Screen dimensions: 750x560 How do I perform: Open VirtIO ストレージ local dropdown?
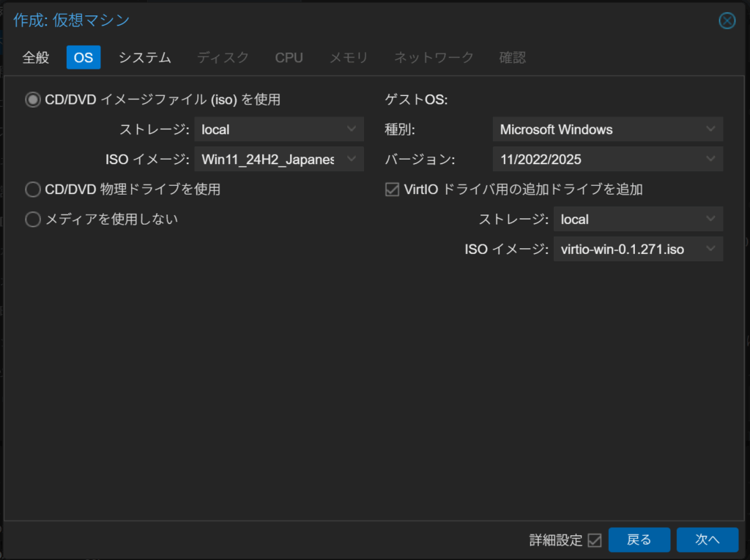tap(710, 219)
